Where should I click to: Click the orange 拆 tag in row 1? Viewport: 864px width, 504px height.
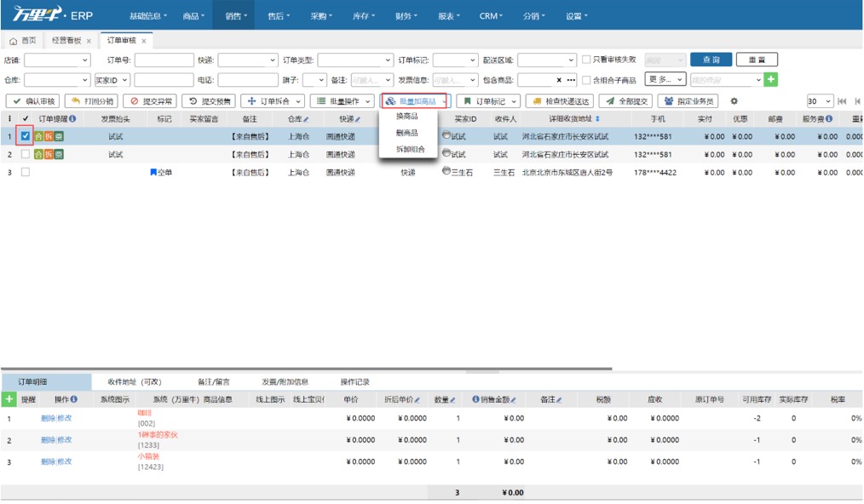pos(49,136)
